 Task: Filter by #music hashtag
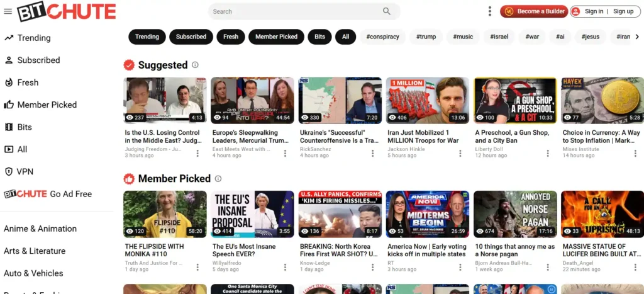[x=464, y=37]
